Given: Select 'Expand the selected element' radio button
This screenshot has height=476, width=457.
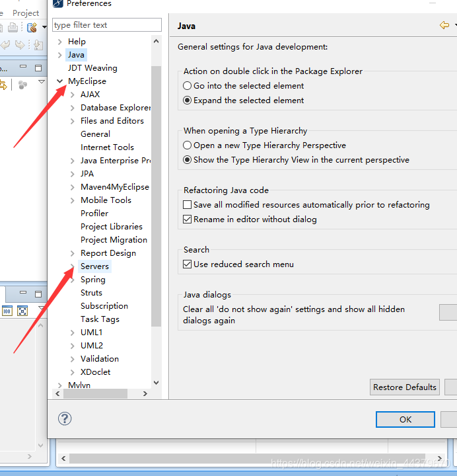Looking at the screenshot, I should pyautogui.click(x=187, y=100).
